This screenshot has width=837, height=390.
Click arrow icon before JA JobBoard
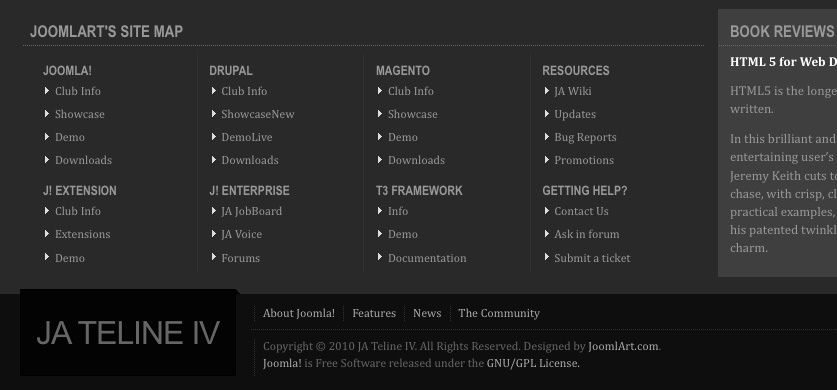click(214, 211)
